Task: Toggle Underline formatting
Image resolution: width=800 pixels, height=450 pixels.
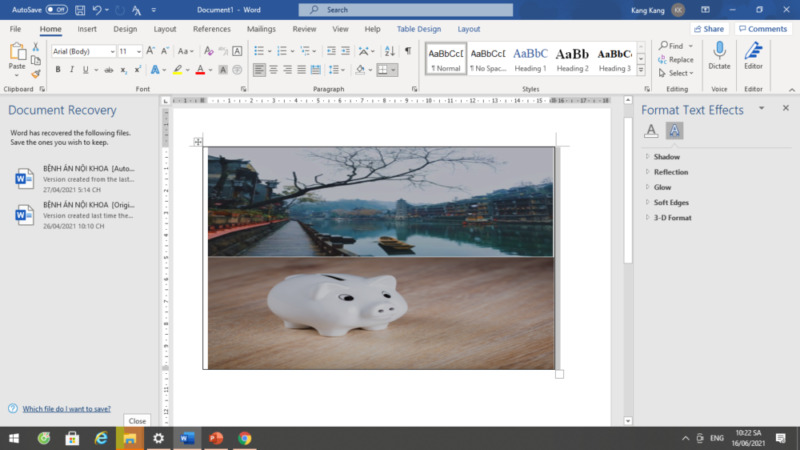Action: coord(86,70)
